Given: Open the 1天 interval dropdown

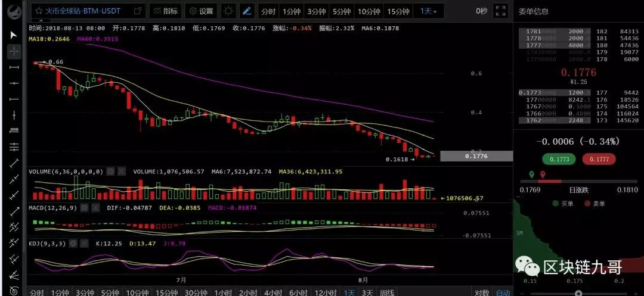Looking at the screenshot, I should click(x=428, y=11).
